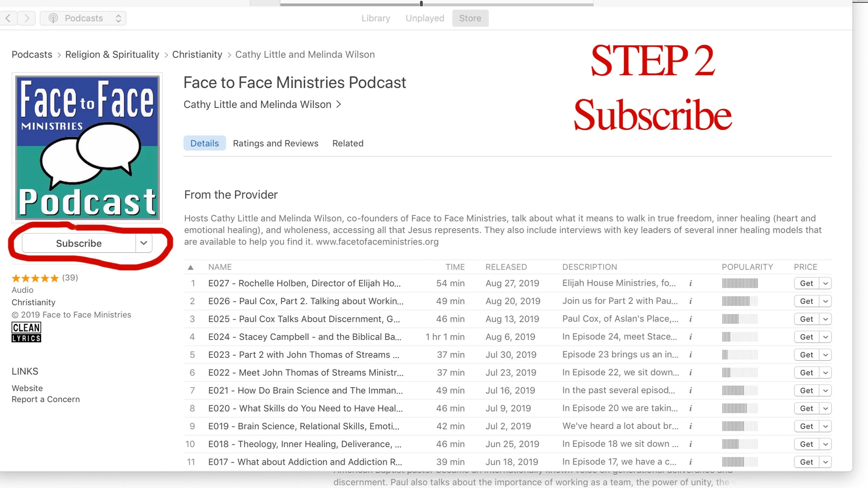Click the playback progress bar at top
The image size is (868, 488).
437,4
